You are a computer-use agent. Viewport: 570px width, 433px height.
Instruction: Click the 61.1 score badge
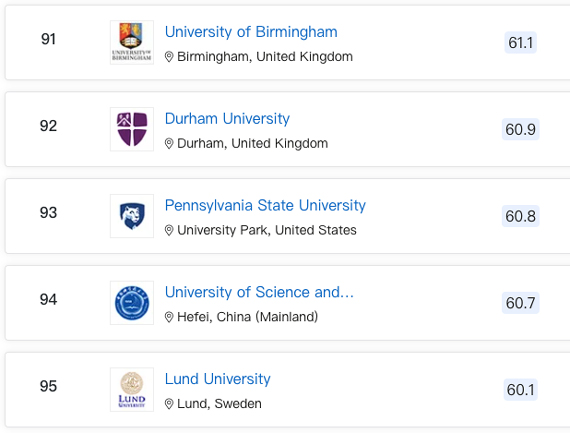pyautogui.click(x=521, y=43)
